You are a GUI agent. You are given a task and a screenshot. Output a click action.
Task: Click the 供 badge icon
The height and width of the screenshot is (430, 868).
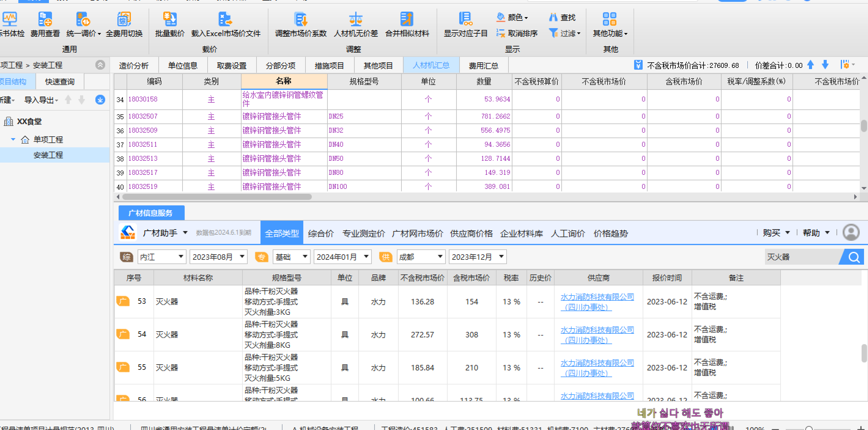[386, 257]
